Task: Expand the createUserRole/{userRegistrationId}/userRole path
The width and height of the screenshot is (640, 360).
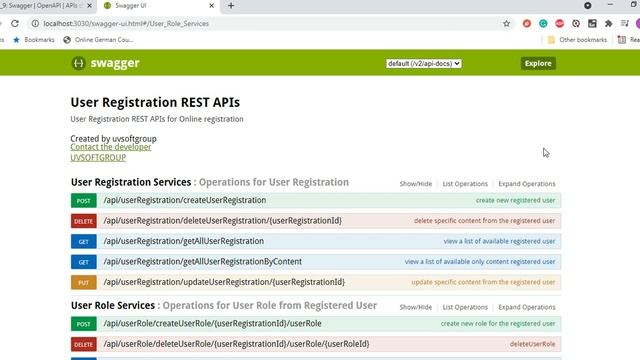Action: click(212, 324)
